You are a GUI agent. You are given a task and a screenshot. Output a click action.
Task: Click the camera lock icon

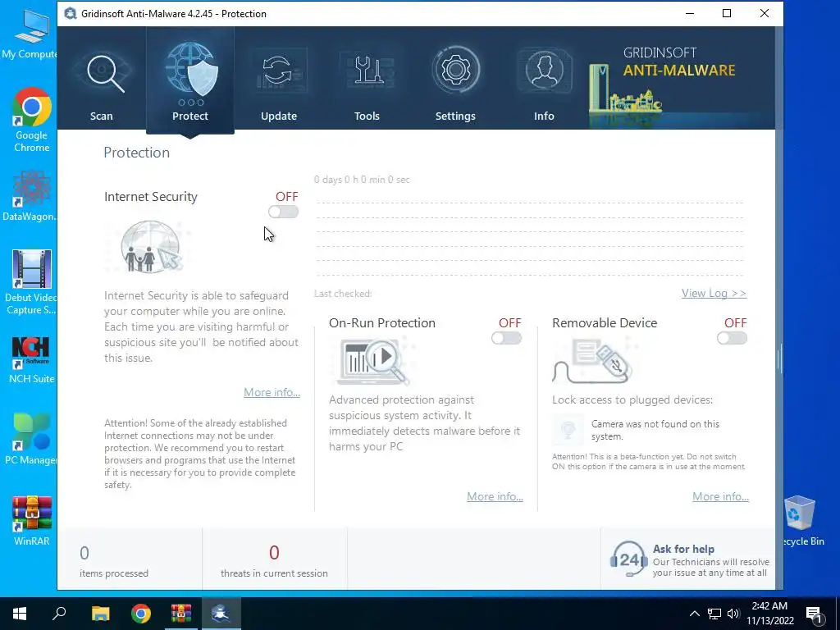point(568,430)
